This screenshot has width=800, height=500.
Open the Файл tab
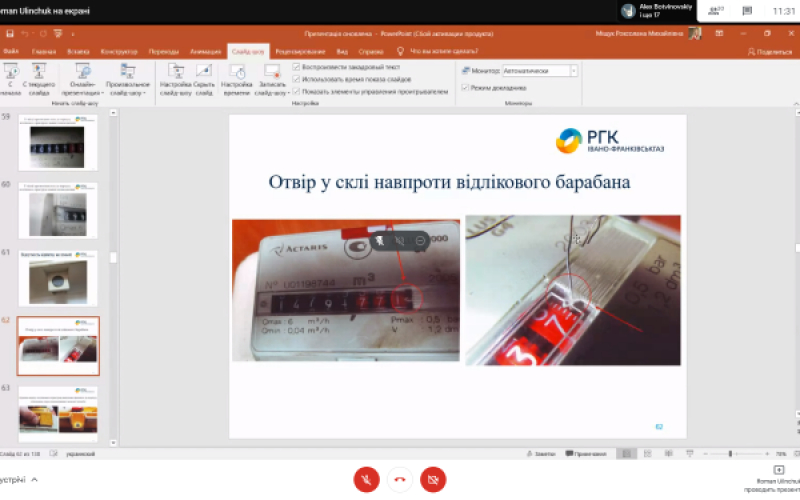[11, 52]
